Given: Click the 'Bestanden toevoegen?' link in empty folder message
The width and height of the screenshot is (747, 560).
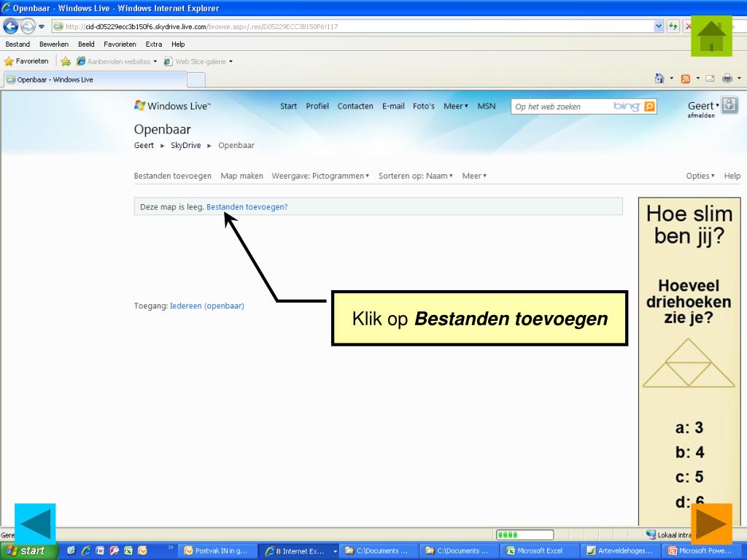Looking at the screenshot, I should (247, 207).
